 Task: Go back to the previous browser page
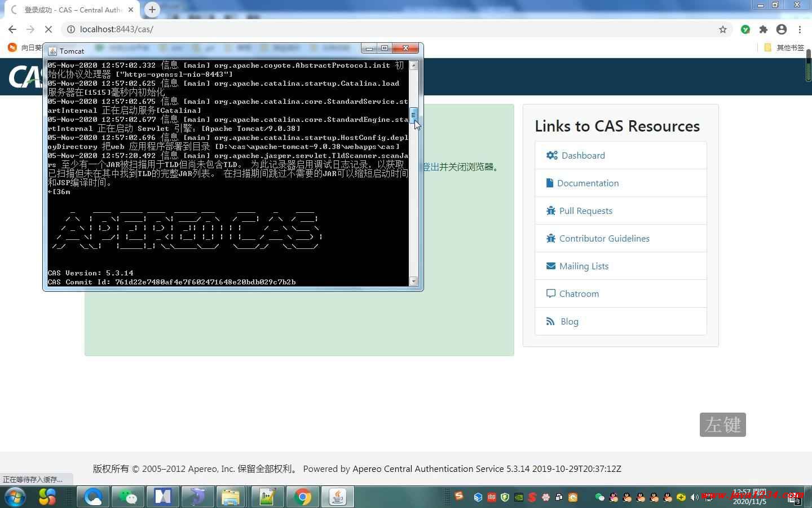[x=12, y=29]
